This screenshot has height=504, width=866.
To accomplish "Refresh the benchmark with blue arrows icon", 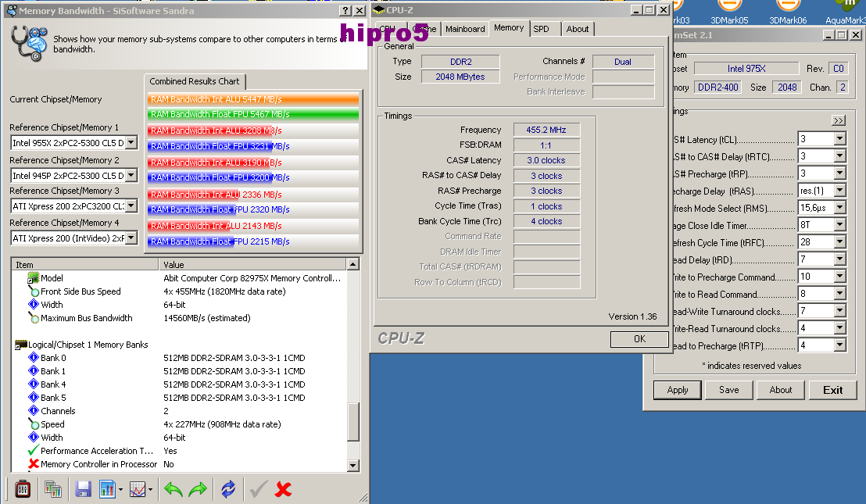I will (x=228, y=489).
